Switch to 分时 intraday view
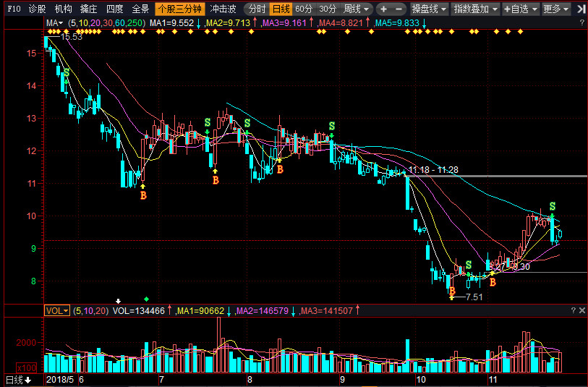The image size is (588, 387). [256, 9]
